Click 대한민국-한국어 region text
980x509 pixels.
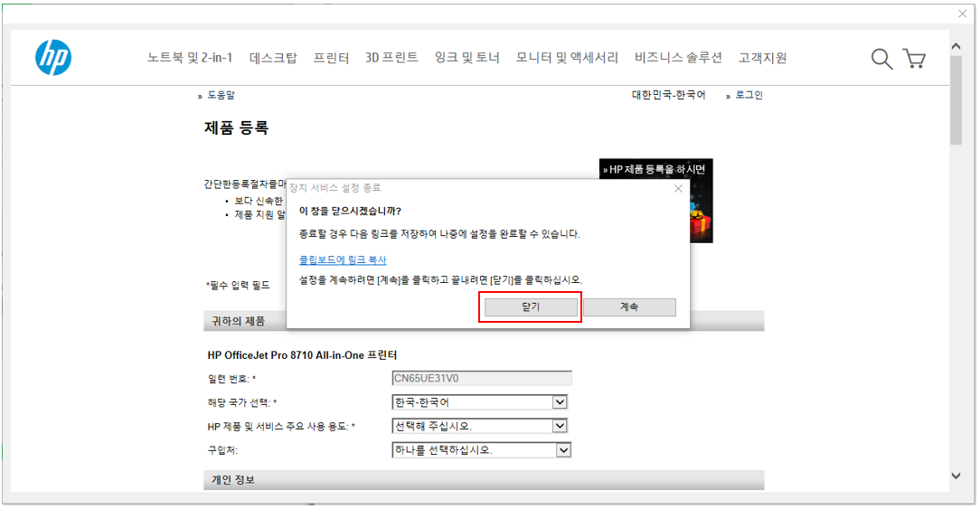pos(668,95)
